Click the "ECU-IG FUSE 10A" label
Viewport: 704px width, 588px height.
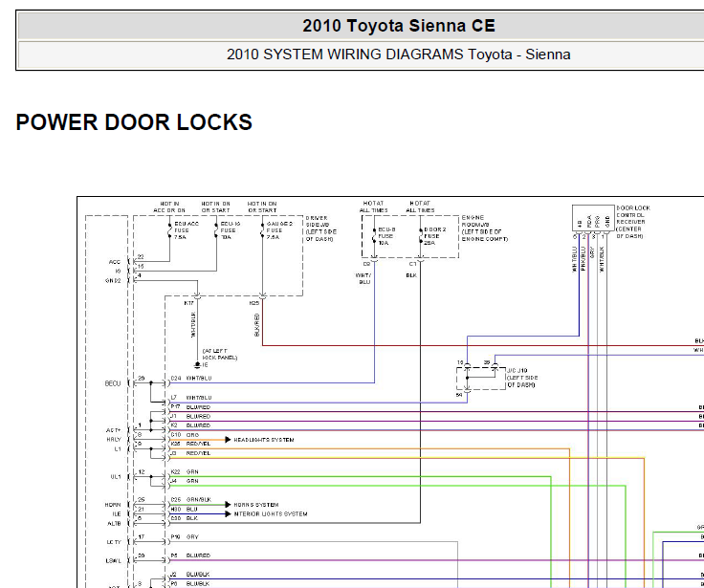click(231, 230)
